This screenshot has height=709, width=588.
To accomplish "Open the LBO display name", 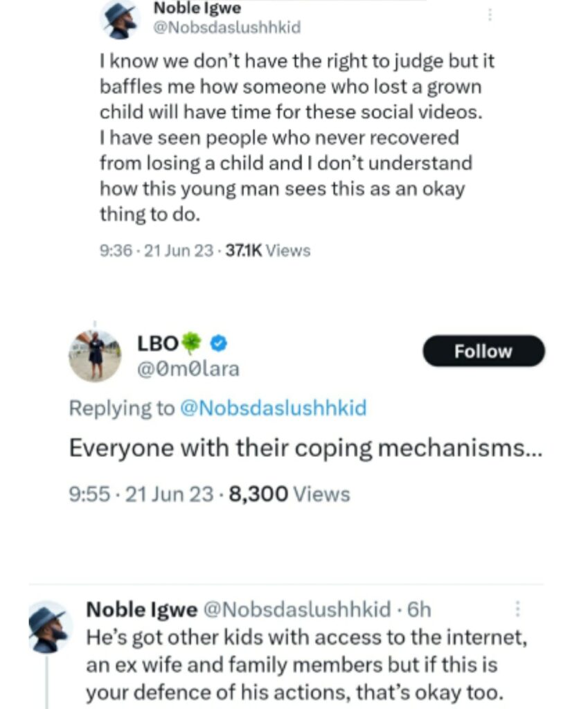I will (x=158, y=343).
